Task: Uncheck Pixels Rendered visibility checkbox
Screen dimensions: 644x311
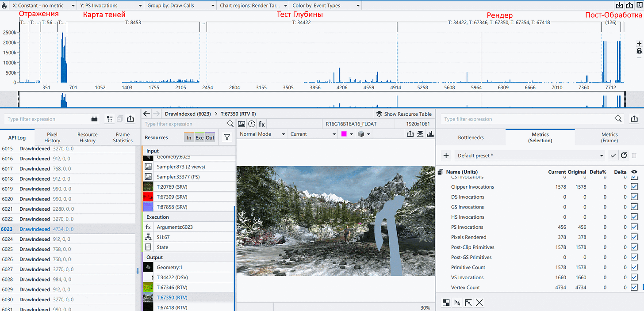Action: [x=635, y=237]
